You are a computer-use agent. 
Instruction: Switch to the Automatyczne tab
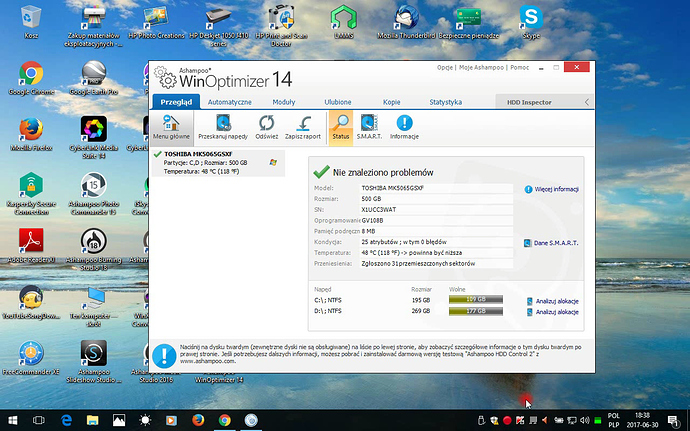(230, 102)
